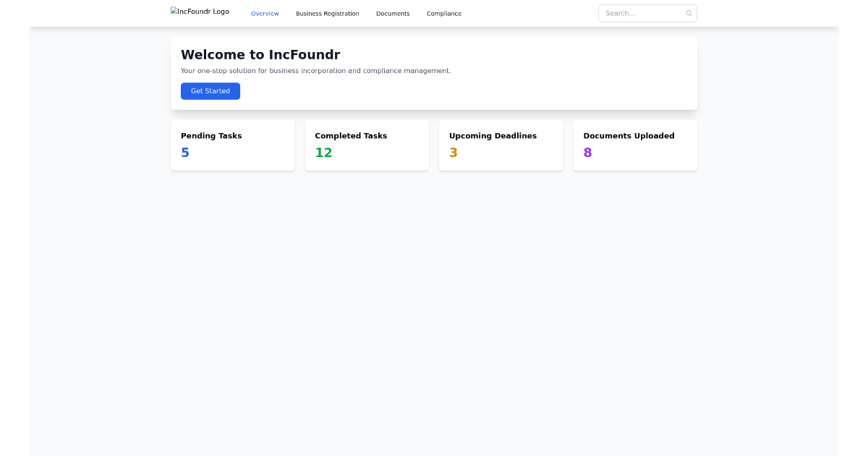Click the blue pending tasks count 5
The width and height of the screenshot is (868, 456).
185,153
